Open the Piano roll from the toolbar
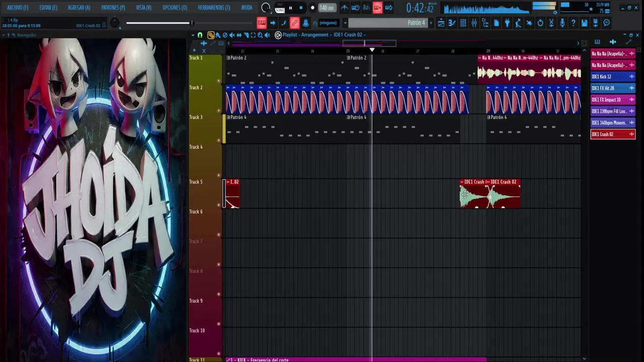Viewport: 644px width, 362px height. click(452, 23)
